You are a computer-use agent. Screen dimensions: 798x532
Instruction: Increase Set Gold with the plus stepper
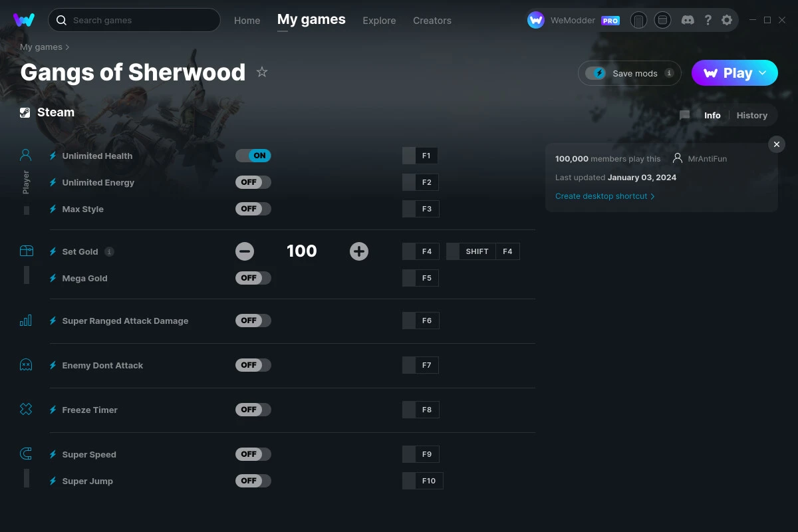pos(358,251)
